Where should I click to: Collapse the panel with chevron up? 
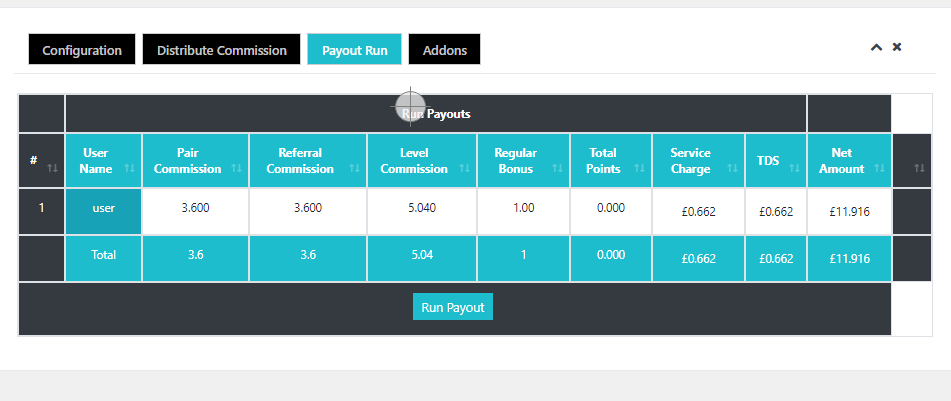click(876, 47)
